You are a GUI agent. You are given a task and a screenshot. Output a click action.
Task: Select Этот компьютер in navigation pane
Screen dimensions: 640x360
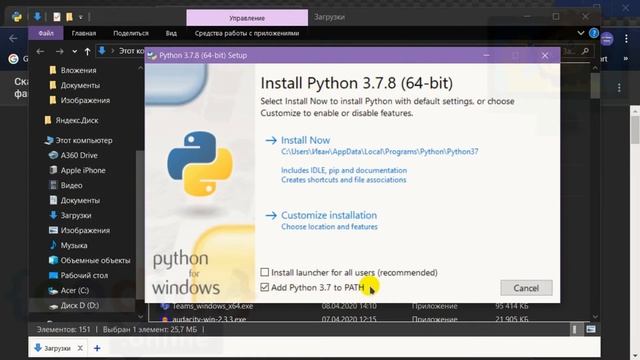coord(84,140)
